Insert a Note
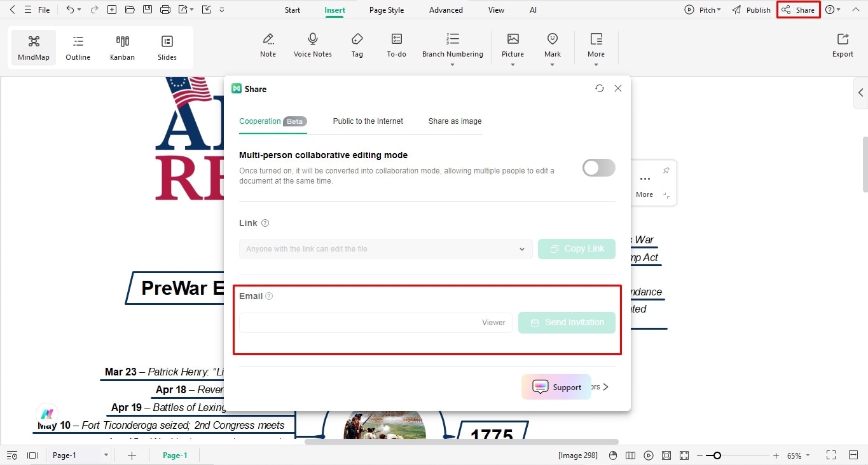 coord(268,46)
